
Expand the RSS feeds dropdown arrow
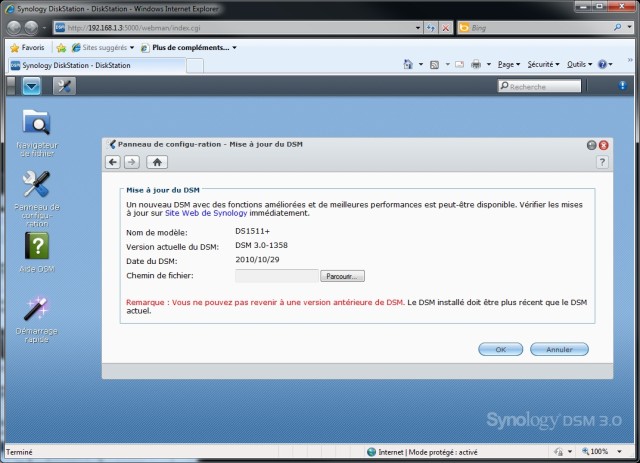tap(447, 65)
